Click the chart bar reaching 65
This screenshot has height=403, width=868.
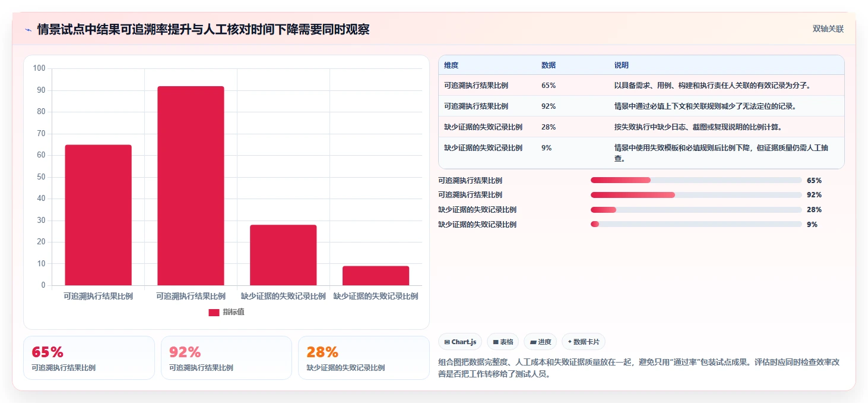pos(98,215)
